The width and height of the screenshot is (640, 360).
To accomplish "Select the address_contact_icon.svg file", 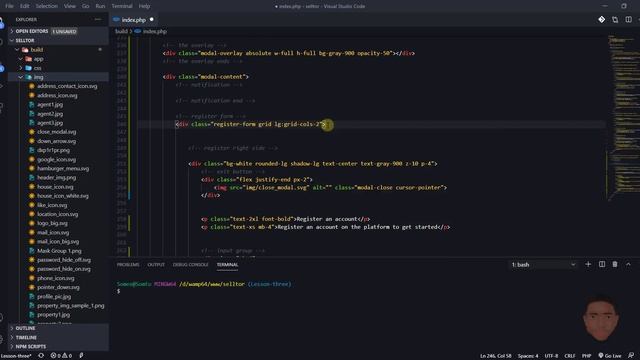I will click(x=67, y=86).
